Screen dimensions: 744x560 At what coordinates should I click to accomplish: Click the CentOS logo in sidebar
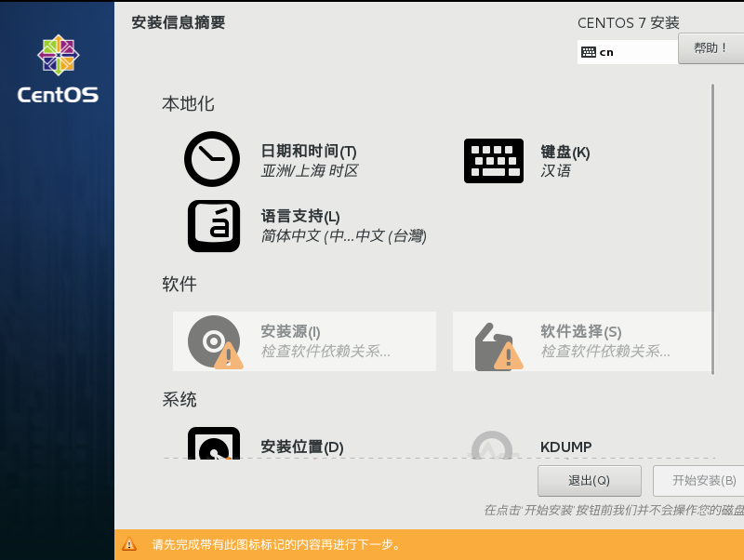point(58,69)
